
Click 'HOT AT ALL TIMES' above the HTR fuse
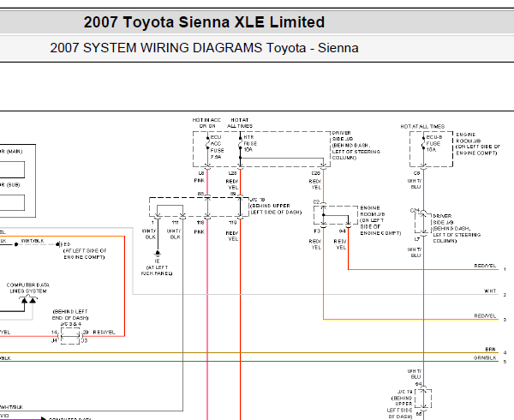point(240,123)
